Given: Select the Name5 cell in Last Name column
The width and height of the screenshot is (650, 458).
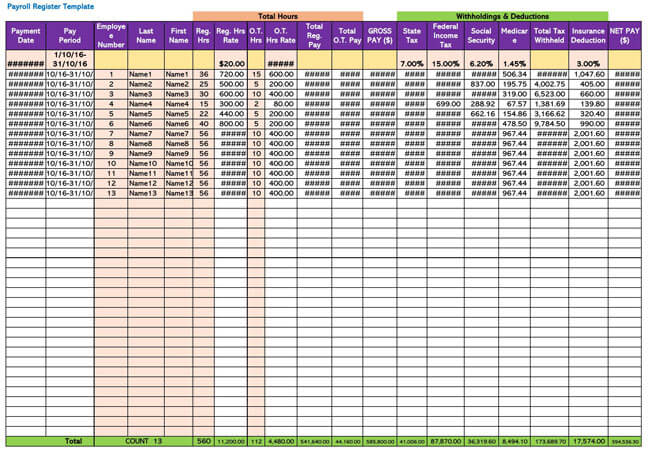Looking at the screenshot, I should [x=145, y=114].
